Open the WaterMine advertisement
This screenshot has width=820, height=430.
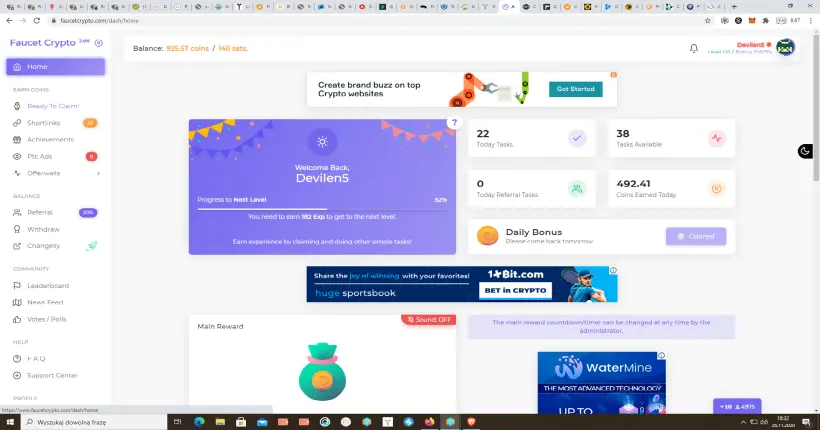601,383
